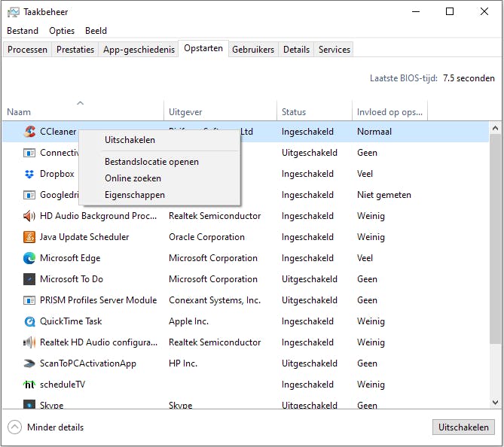504x447 pixels.
Task: Click Conexant Systems, Inc. publisher cell
Action: pyautogui.click(x=215, y=300)
